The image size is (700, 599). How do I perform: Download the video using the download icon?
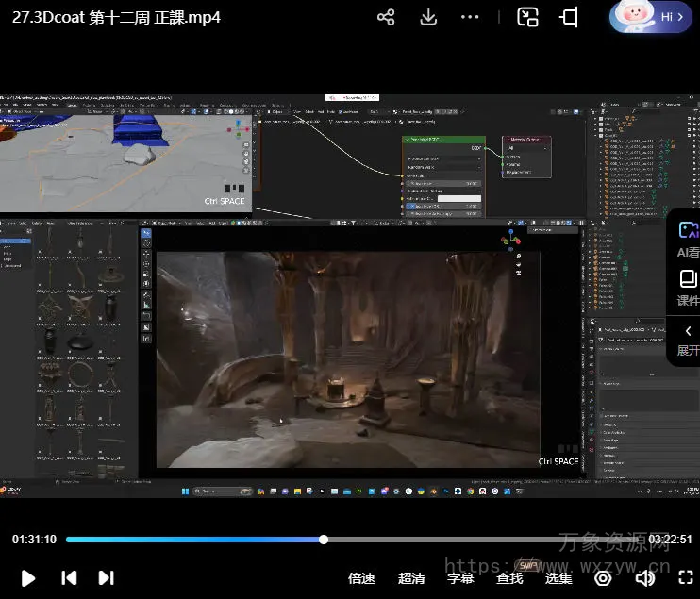pyautogui.click(x=428, y=18)
